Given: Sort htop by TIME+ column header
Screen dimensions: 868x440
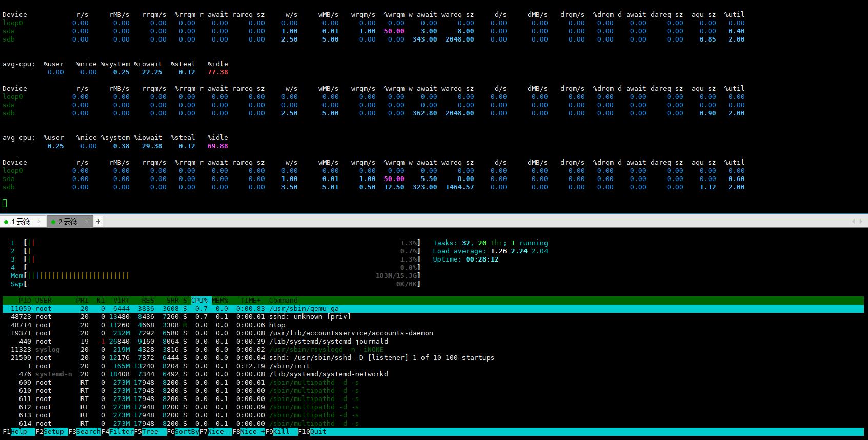Looking at the screenshot, I should tap(251, 301).
